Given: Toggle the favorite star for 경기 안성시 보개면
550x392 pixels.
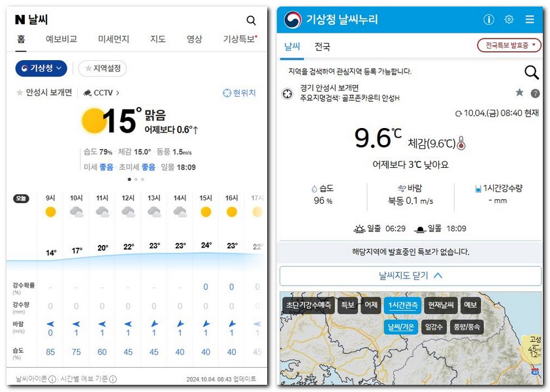Looking at the screenshot, I should click(x=519, y=93).
